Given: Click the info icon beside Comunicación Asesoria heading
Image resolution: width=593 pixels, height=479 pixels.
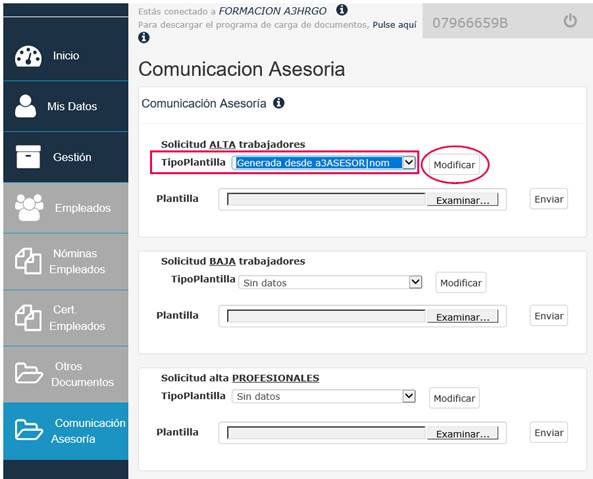Looking at the screenshot, I should (x=279, y=103).
